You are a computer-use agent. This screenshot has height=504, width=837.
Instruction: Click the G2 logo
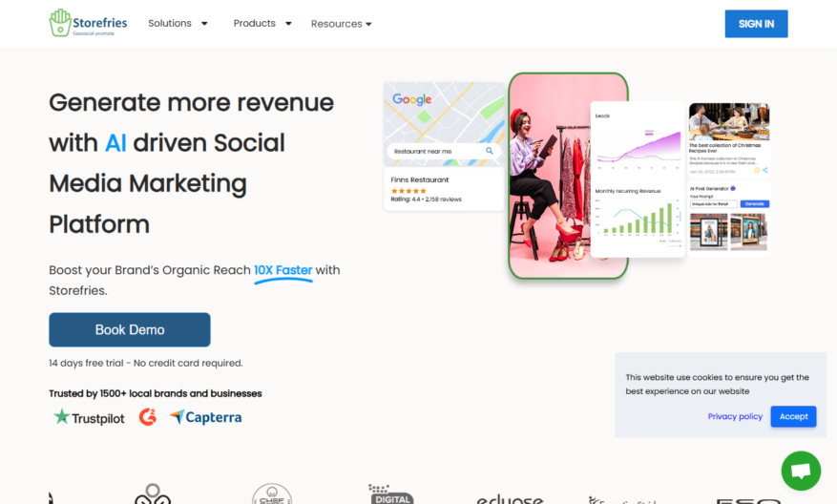click(147, 417)
